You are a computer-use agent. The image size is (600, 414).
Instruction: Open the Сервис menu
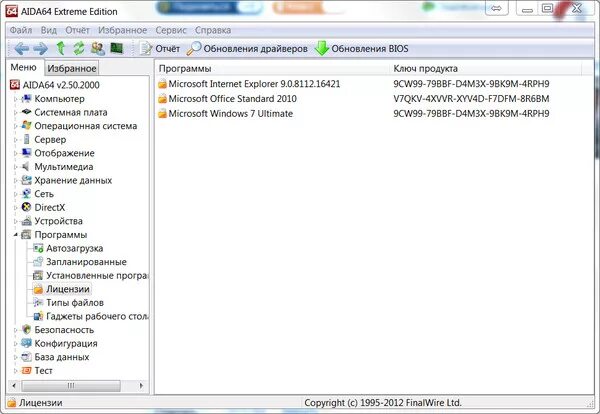[x=171, y=30]
